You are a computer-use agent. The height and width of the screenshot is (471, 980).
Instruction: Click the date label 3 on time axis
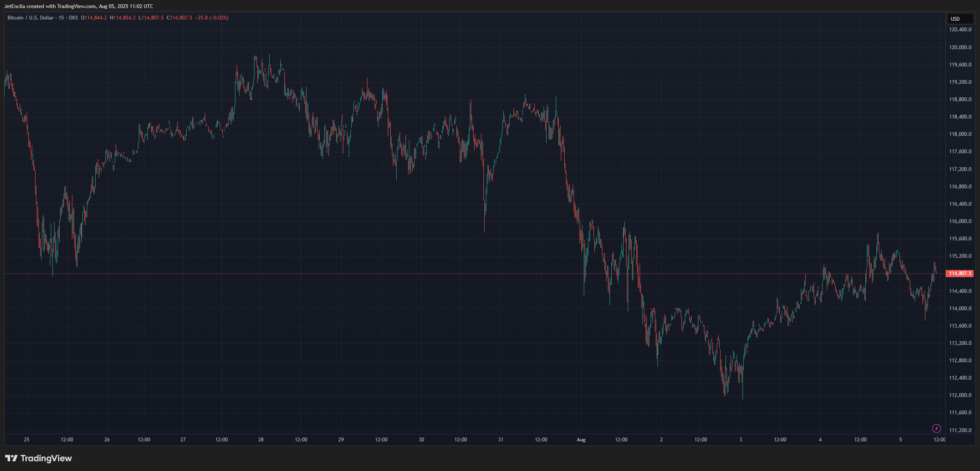(741, 440)
